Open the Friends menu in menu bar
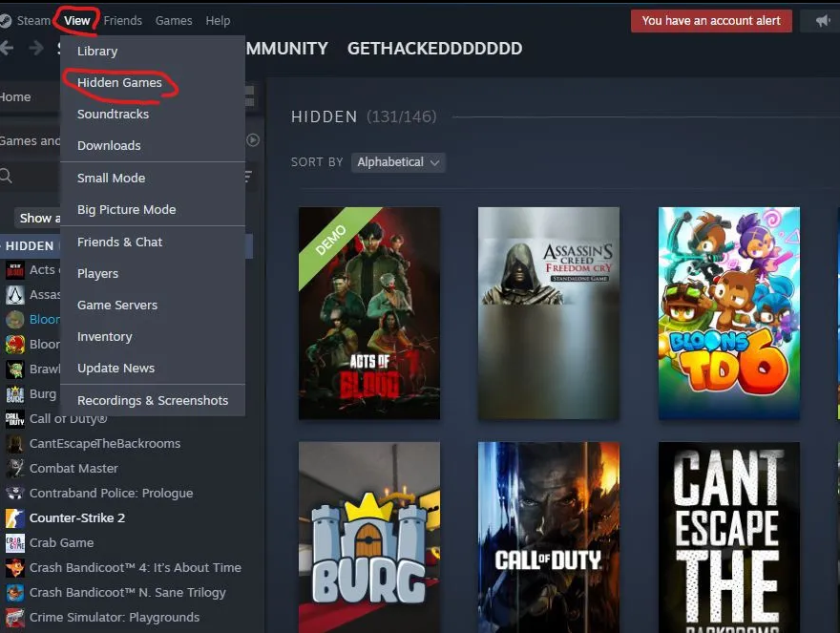840x633 pixels. (x=122, y=21)
